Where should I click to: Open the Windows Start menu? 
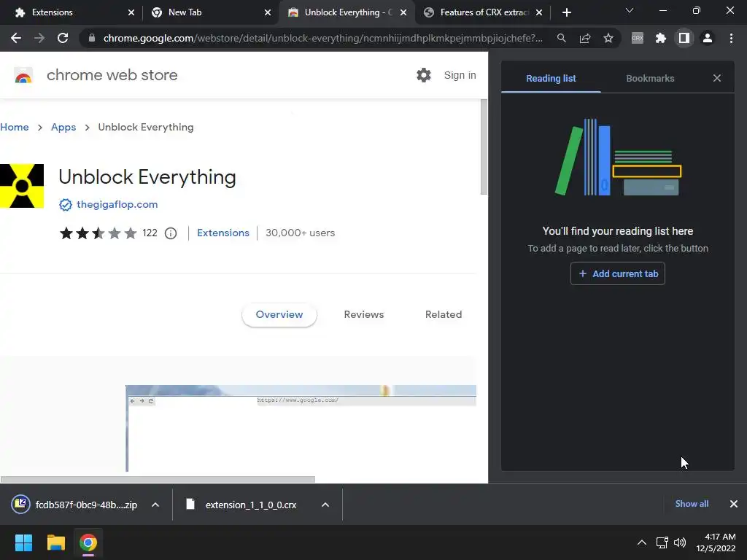click(23, 542)
